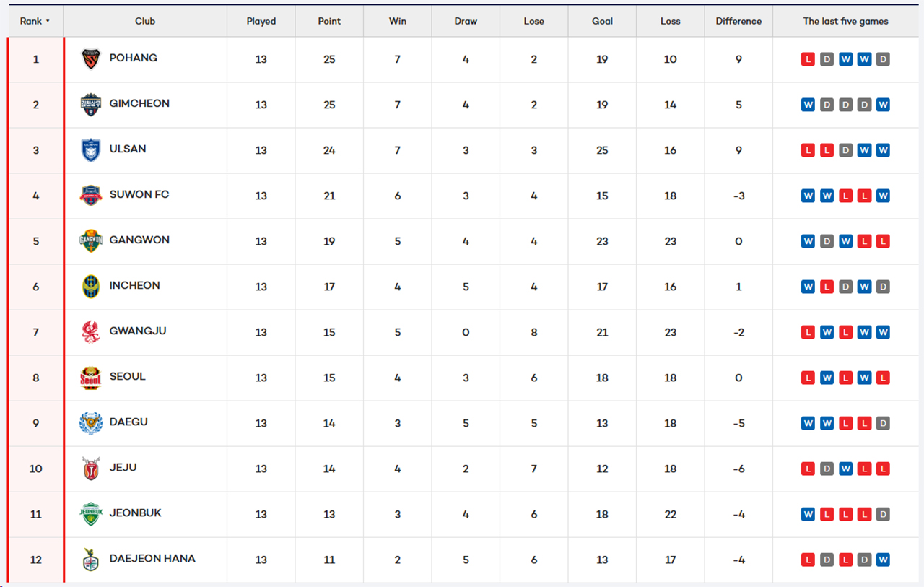Click the Daegu club crest icon
This screenshot has width=924, height=587.
[91, 423]
